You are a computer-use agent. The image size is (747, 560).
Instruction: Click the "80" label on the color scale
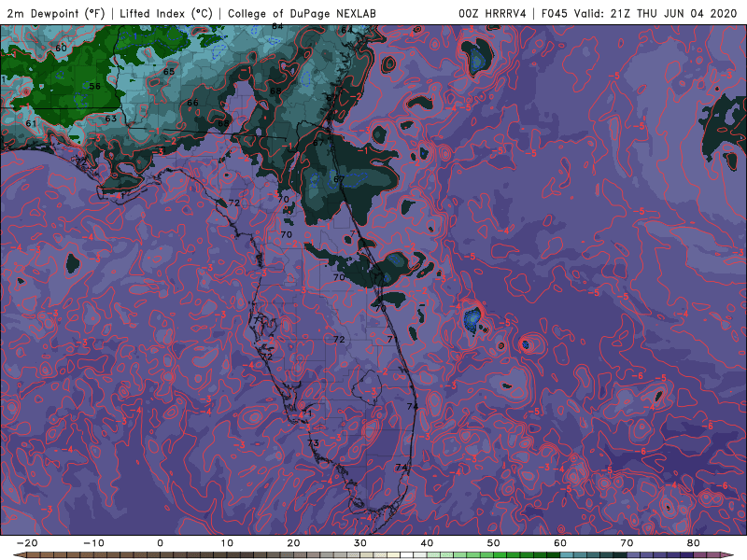point(694,543)
